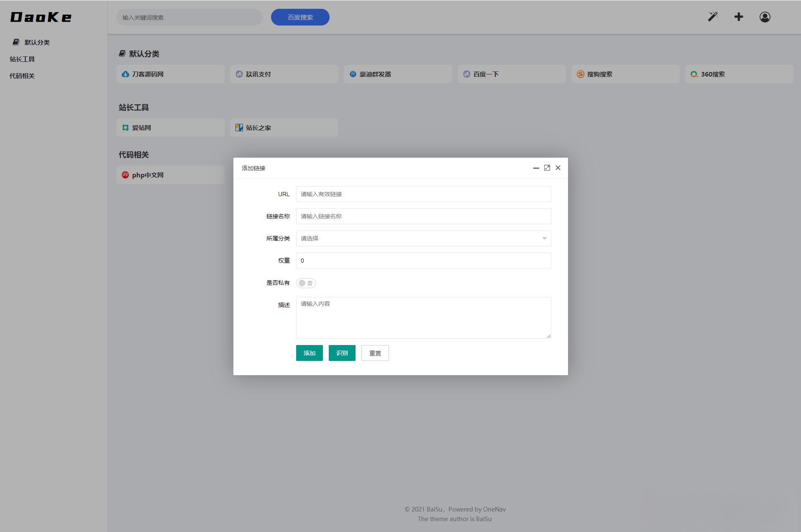This screenshot has height=532, width=801.
Task: Maximize the 添加链接 dialog
Action: [x=547, y=168]
